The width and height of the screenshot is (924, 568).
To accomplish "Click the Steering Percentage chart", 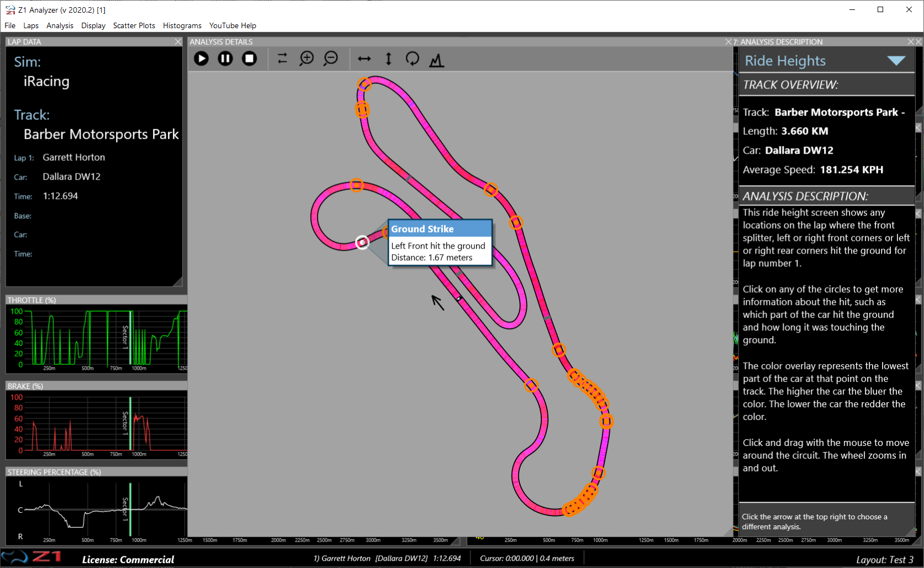I will click(x=97, y=511).
